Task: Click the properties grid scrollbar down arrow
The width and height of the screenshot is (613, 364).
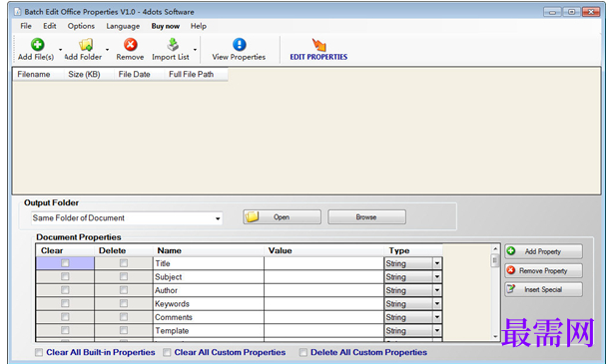Action: pos(495,337)
